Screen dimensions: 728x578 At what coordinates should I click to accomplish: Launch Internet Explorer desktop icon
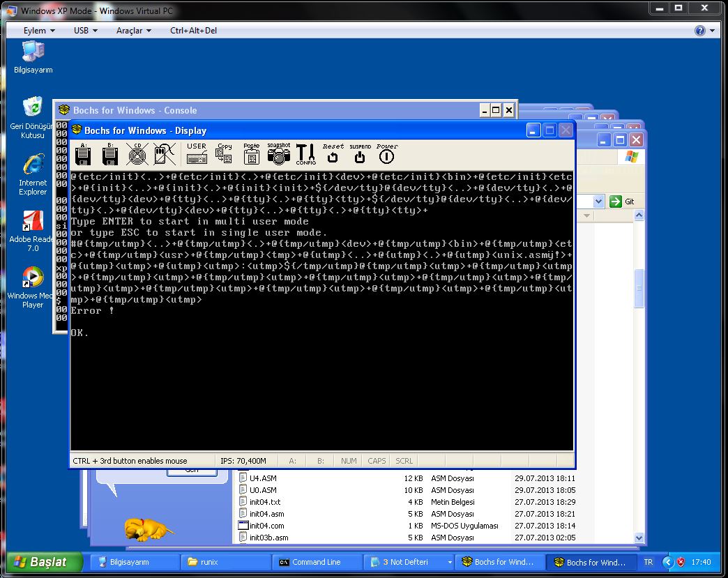pos(33,174)
